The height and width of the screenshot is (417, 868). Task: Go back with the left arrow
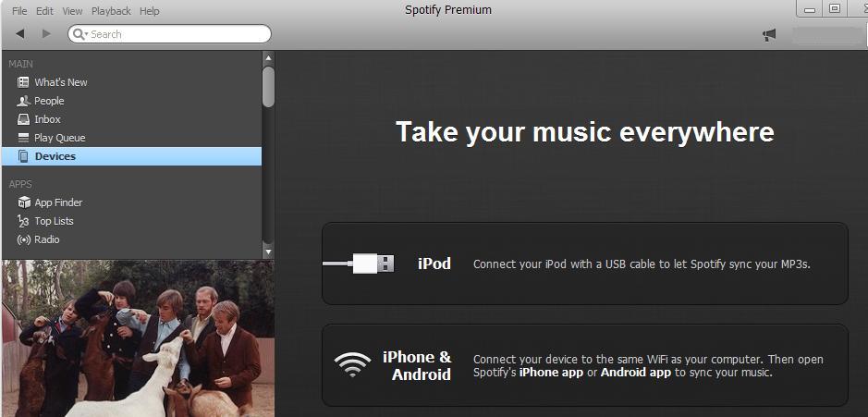[20, 34]
